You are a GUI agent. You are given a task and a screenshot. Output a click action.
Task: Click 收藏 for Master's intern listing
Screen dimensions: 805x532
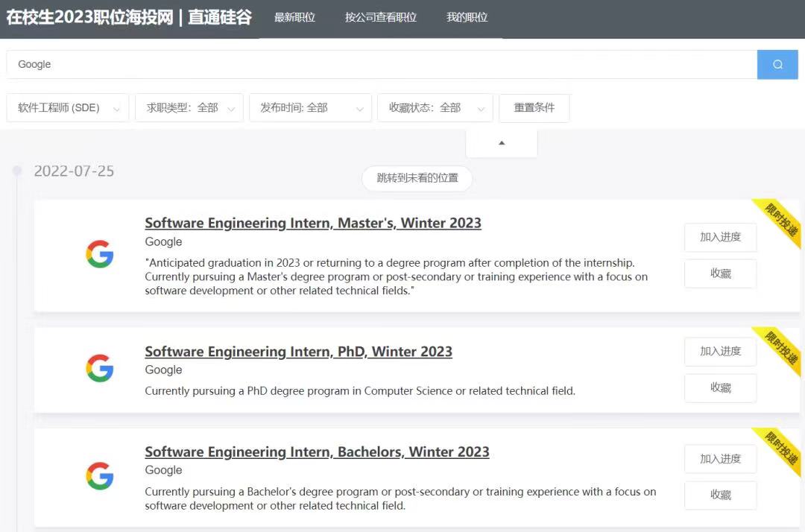tap(720, 273)
